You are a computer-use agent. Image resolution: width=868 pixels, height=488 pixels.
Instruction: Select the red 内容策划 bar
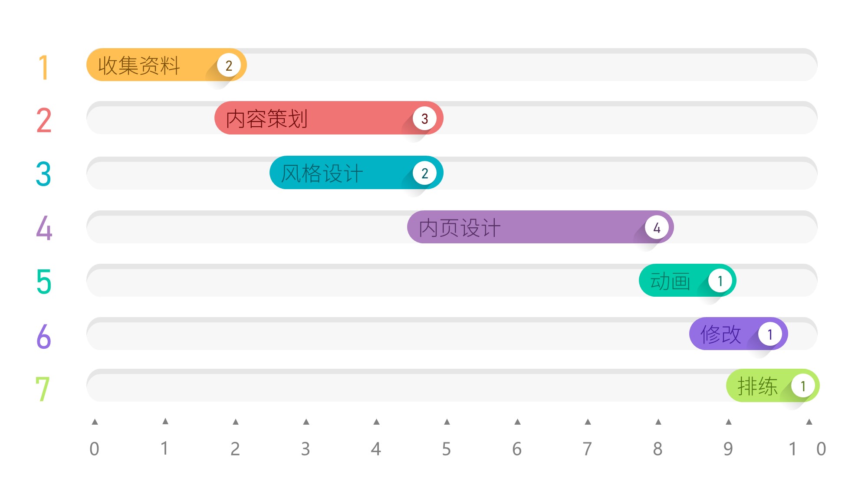coord(312,118)
